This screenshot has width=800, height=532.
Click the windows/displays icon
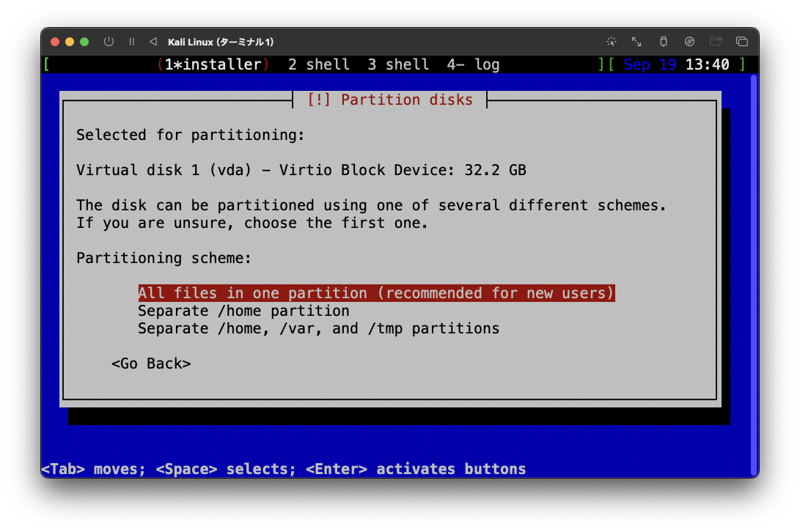pos(742,42)
